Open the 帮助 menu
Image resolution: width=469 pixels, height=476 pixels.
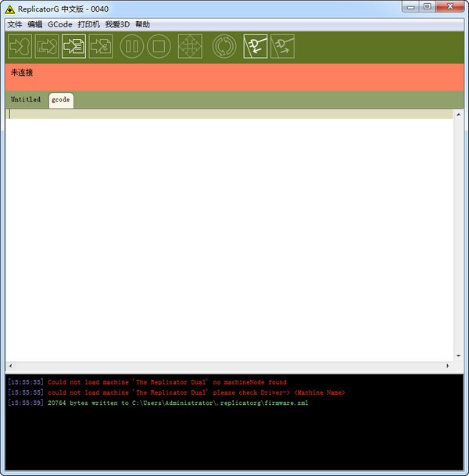click(x=142, y=24)
